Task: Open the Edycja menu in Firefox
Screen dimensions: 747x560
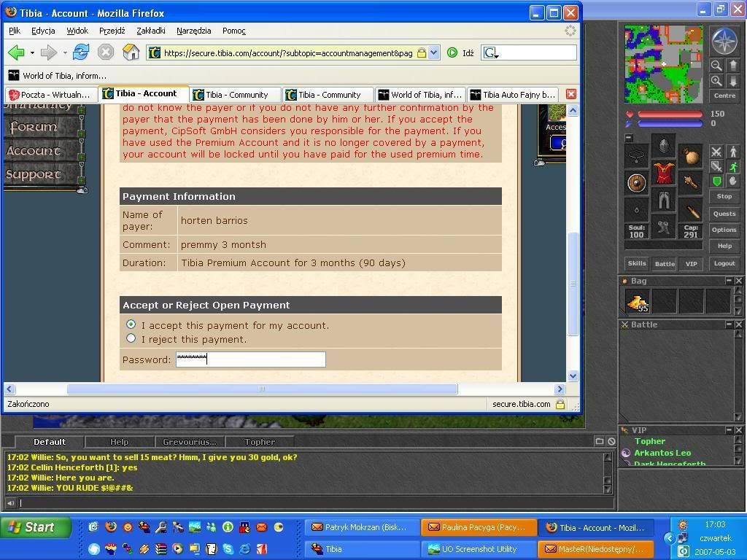Action: pos(43,31)
